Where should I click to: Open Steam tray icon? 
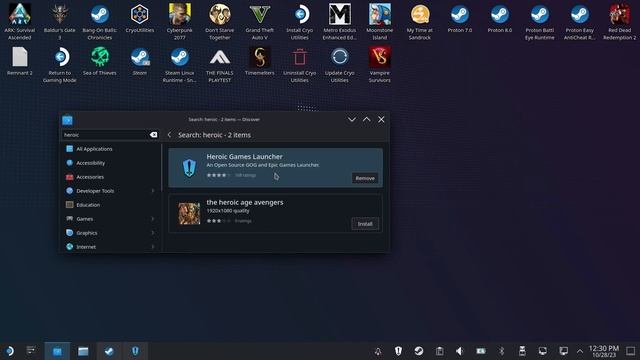[x=419, y=351]
